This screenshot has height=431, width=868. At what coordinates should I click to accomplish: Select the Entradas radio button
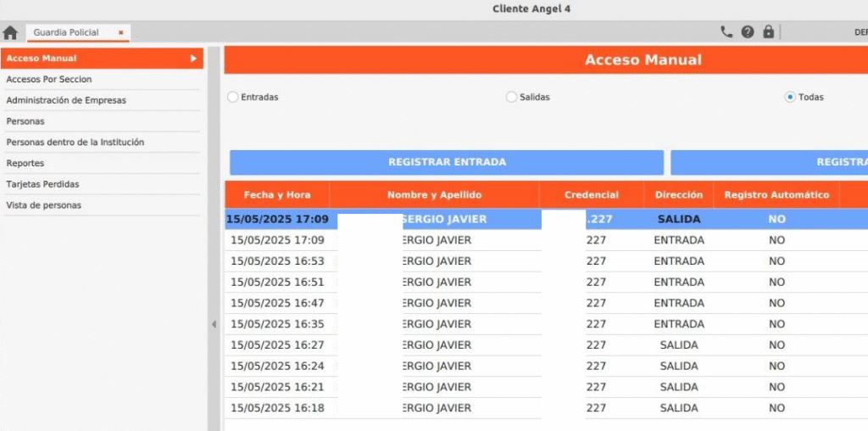[x=233, y=98]
